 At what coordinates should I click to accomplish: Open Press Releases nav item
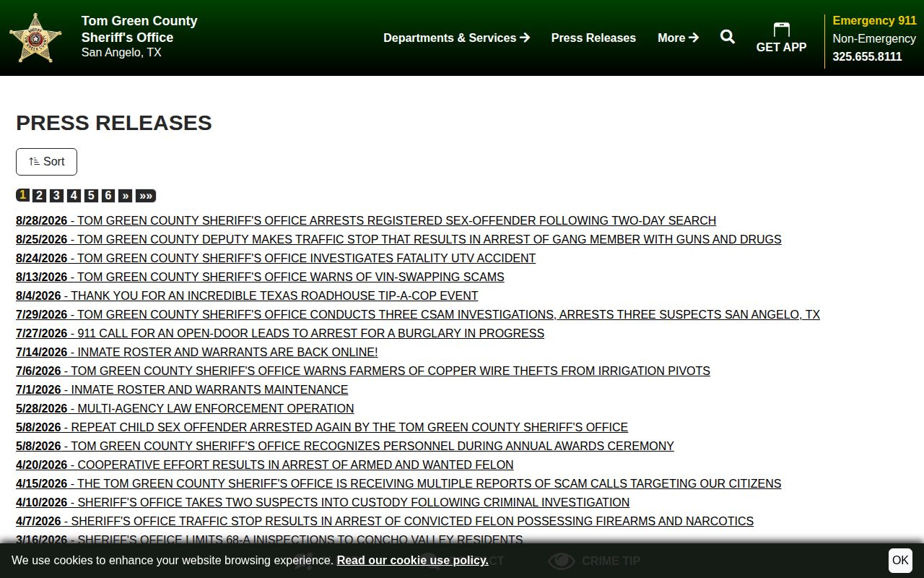coord(593,38)
